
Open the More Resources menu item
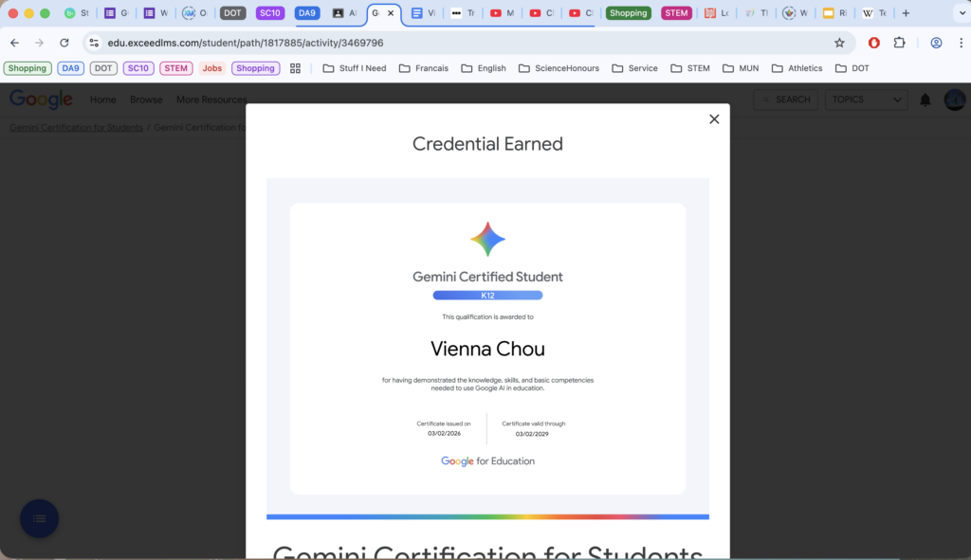pos(211,99)
